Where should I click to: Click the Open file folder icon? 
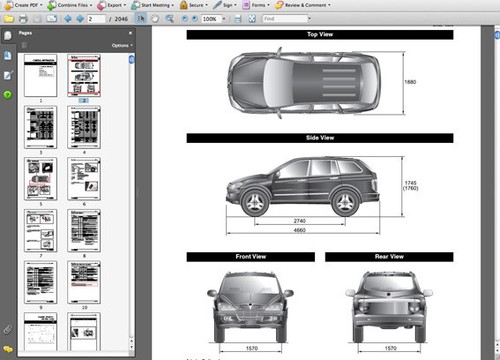click(9, 19)
